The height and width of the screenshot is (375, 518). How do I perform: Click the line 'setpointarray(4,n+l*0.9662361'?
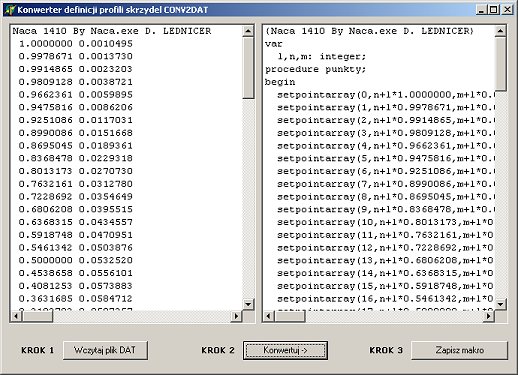tap(385, 146)
